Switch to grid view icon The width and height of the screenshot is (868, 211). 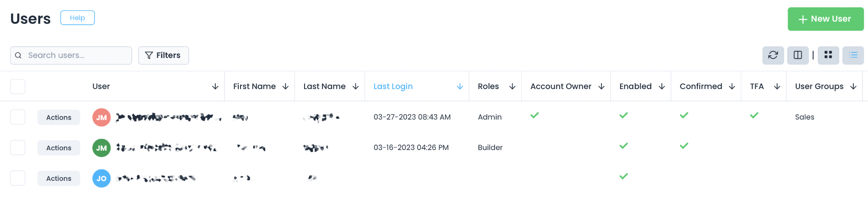[828, 55]
